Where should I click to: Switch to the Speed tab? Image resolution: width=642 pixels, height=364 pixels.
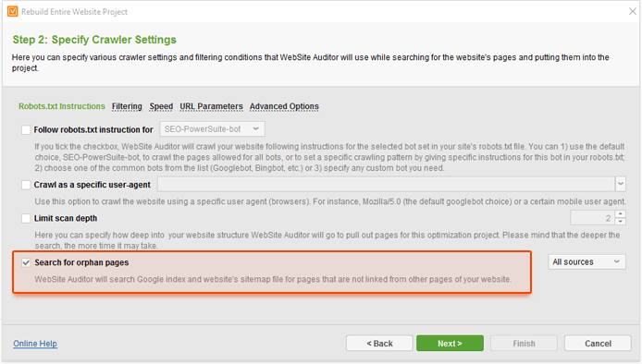161,106
